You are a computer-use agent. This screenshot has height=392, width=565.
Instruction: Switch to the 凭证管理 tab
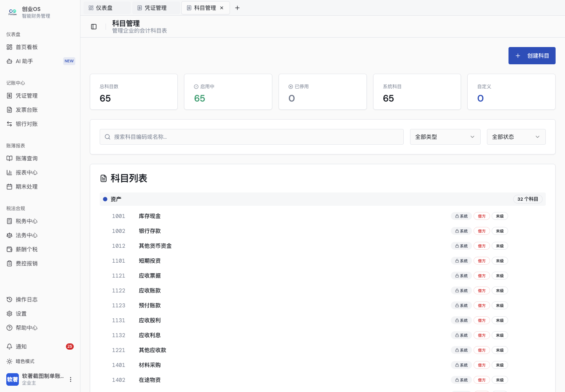click(156, 8)
